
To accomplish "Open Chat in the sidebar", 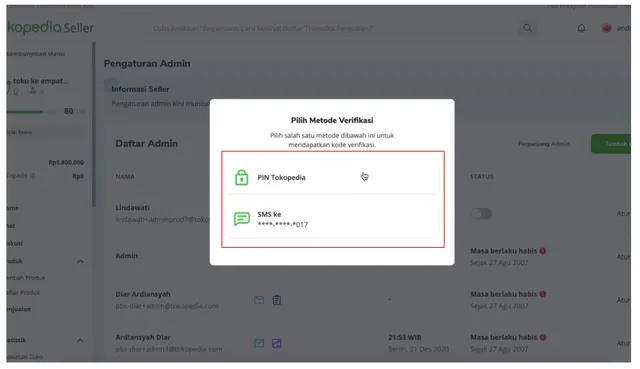I will [x=11, y=225].
